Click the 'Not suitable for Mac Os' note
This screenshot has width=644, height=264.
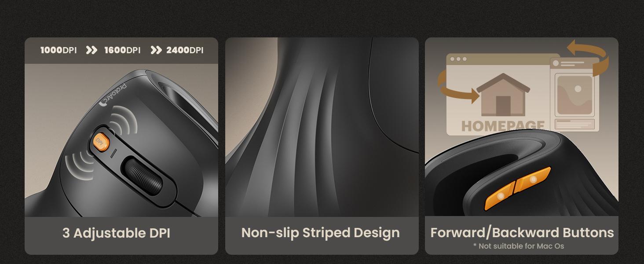click(x=519, y=246)
